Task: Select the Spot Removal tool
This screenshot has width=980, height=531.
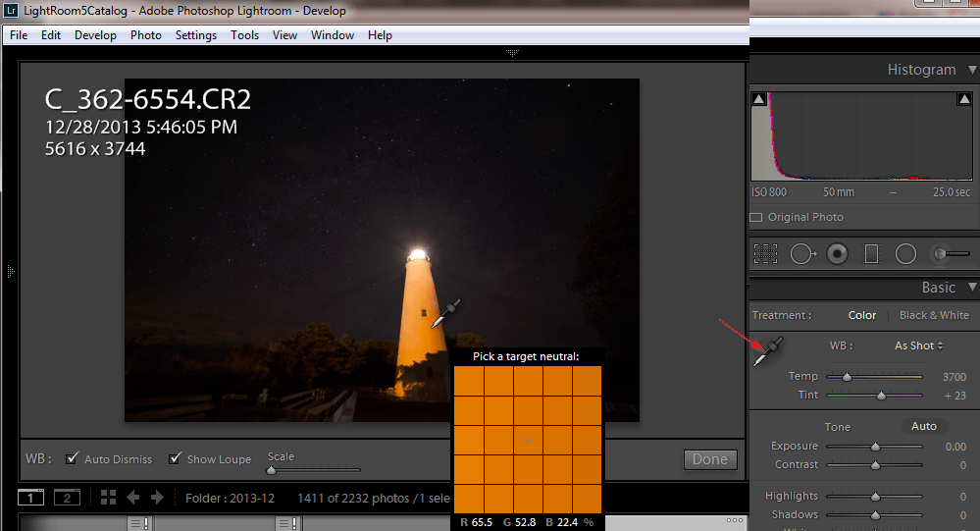Action: tap(802, 254)
